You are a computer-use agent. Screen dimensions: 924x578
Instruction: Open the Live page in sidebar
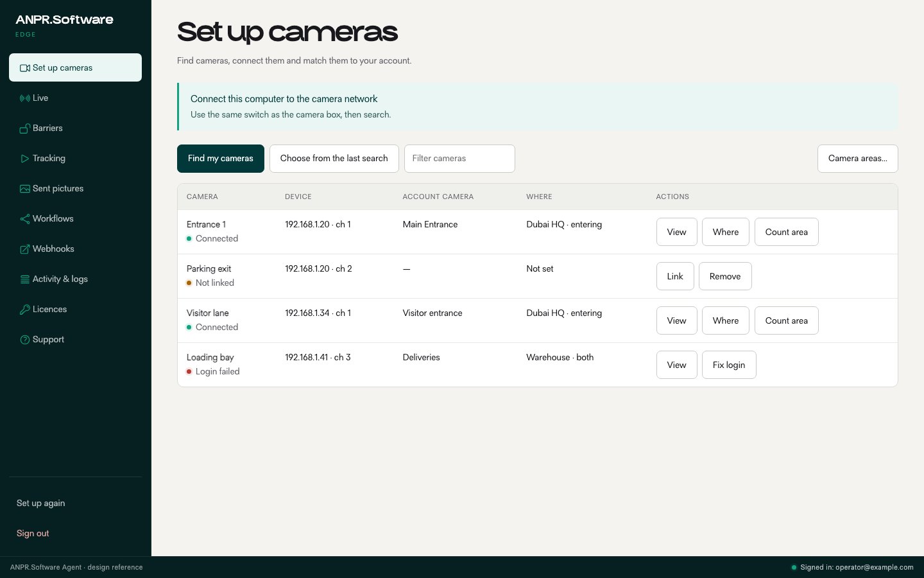[75, 98]
